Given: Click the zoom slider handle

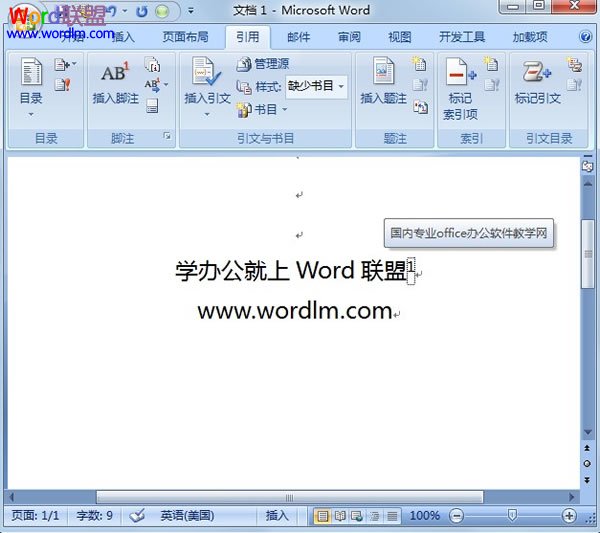Looking at the screenshot, I should click(x=512, y=515).
